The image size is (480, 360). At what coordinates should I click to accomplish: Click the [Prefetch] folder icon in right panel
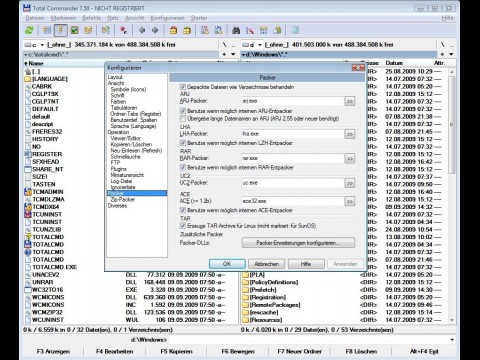point(246,290)
